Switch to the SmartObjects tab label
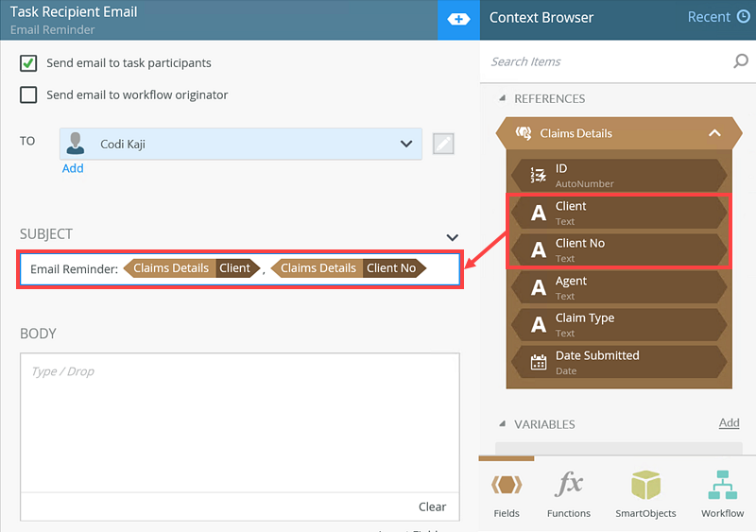Viewport: 756px width, 532px height. point(645,513)
